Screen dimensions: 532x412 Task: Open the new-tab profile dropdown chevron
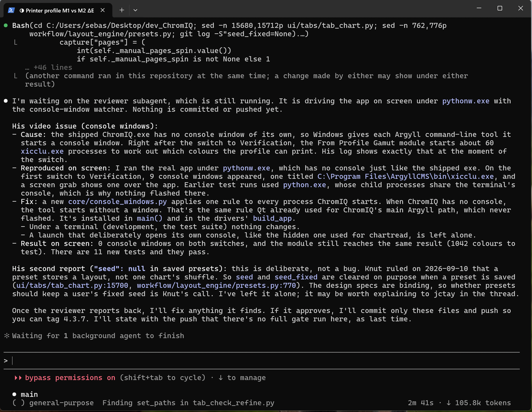(x=135, y=10)
